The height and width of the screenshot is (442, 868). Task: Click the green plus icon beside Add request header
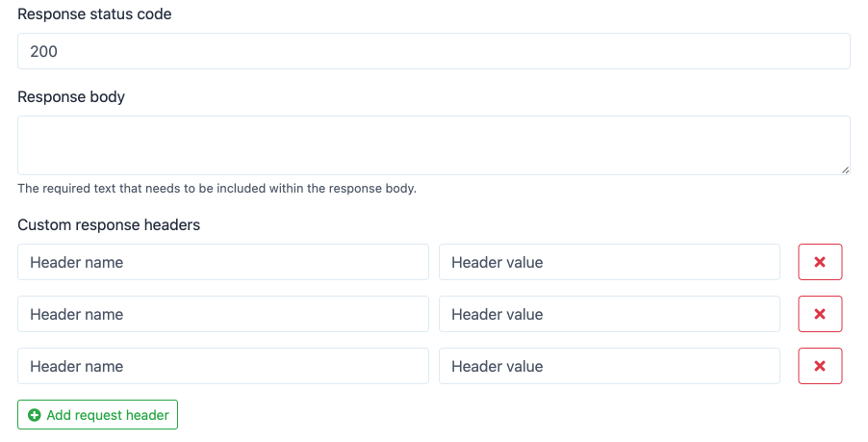click(x=35, y=415)
